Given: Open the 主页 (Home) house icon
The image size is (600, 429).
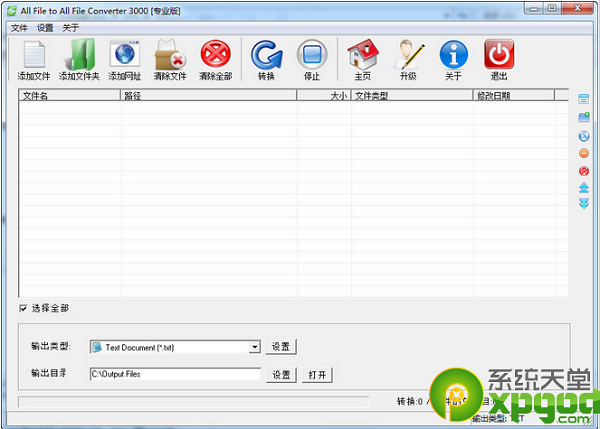Looking at the screenshot, I should tap(362, 56).
